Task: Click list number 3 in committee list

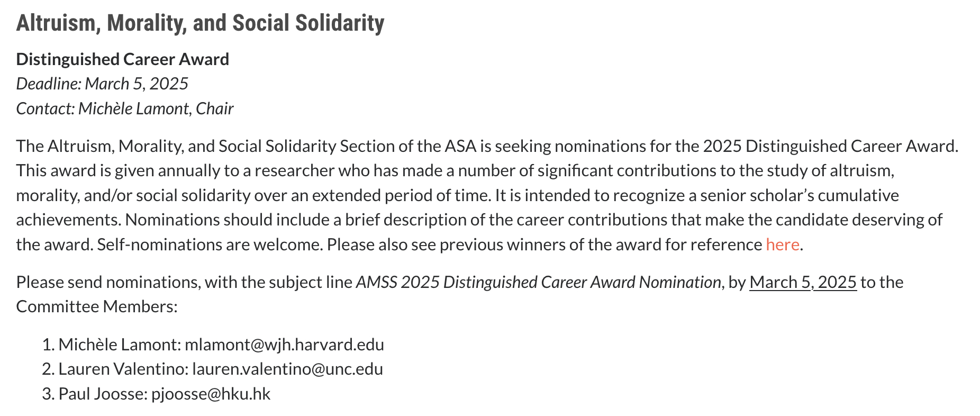Action: (x=48, y=394)
